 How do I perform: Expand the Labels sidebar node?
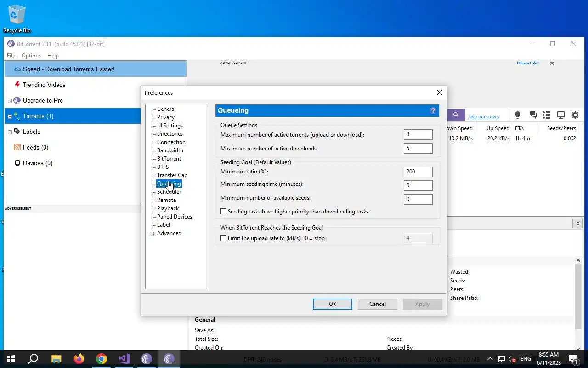pyautogui.click(x=10, y=132)
